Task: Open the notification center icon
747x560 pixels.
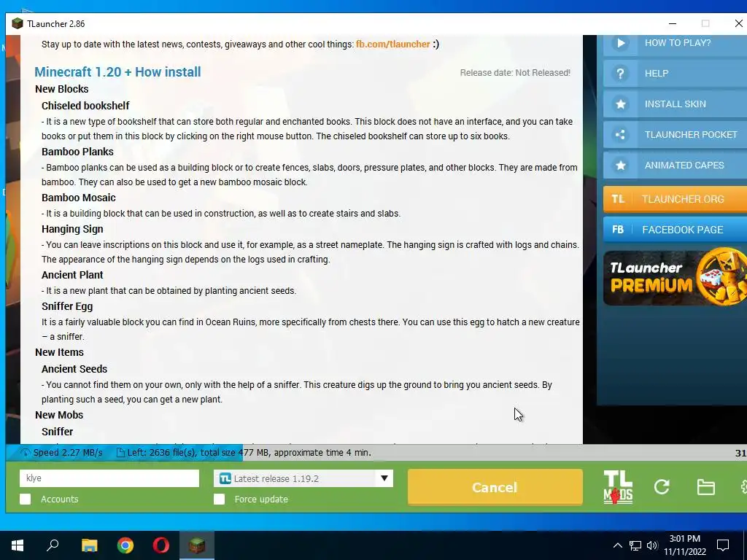Action: (723, 545)
